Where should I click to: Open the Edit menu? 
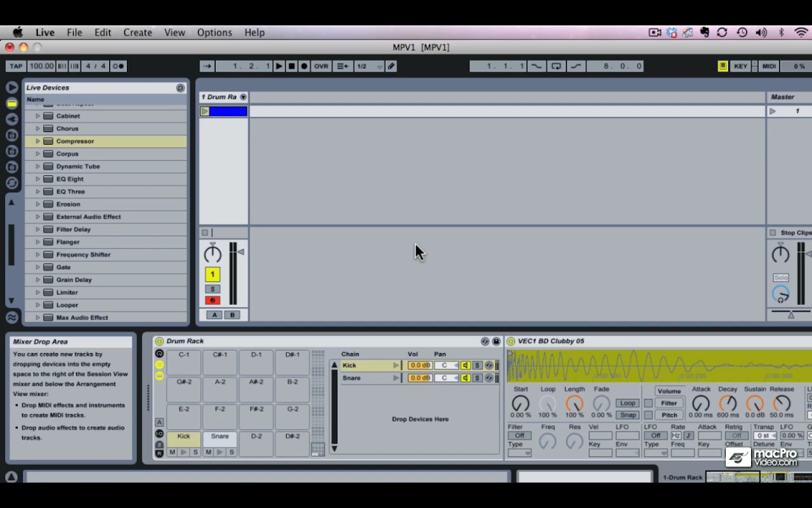coord(103,32)
